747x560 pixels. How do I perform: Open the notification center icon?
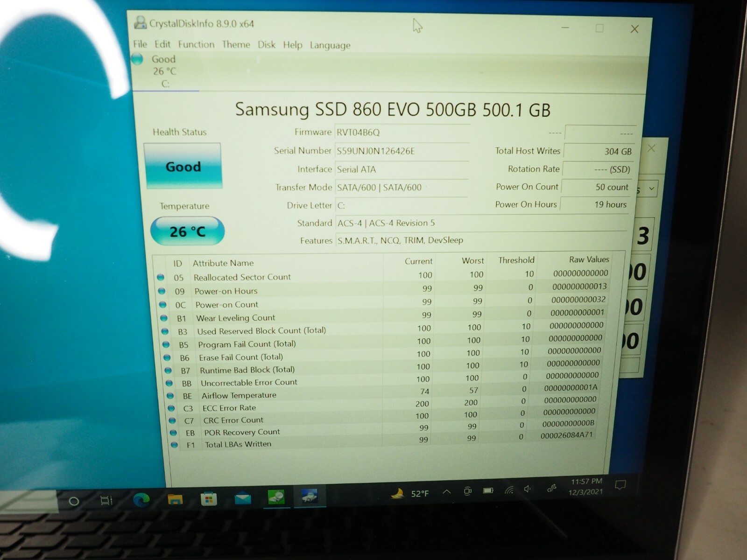coord(620,485)
